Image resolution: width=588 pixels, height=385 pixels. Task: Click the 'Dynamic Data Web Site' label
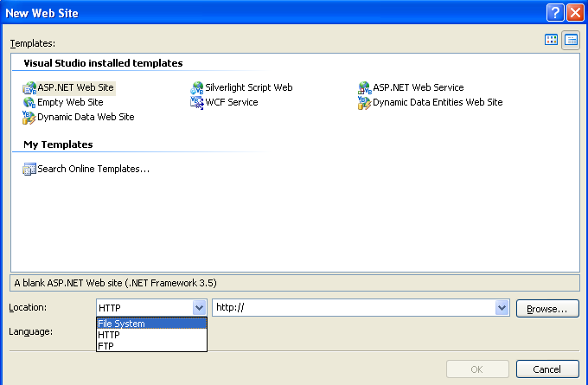point(86,117)
